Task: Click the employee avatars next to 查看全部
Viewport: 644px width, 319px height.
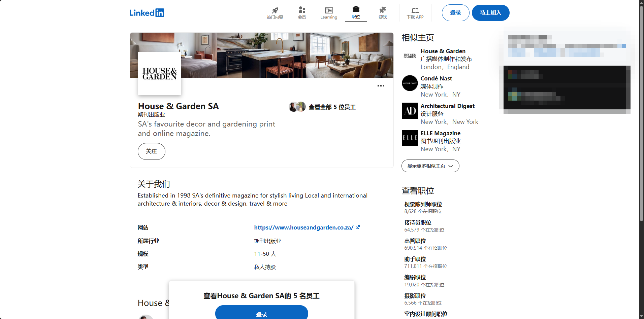Action: [297, 107]
